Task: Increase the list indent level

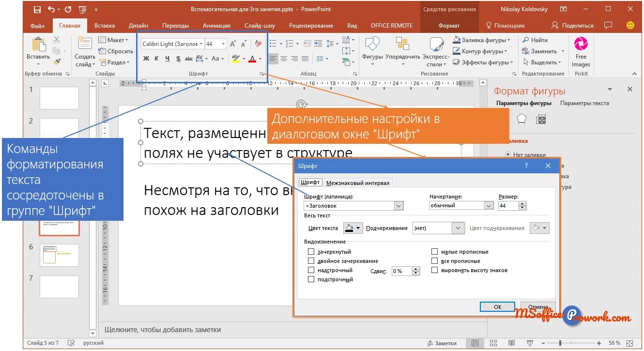Action: 318,44
